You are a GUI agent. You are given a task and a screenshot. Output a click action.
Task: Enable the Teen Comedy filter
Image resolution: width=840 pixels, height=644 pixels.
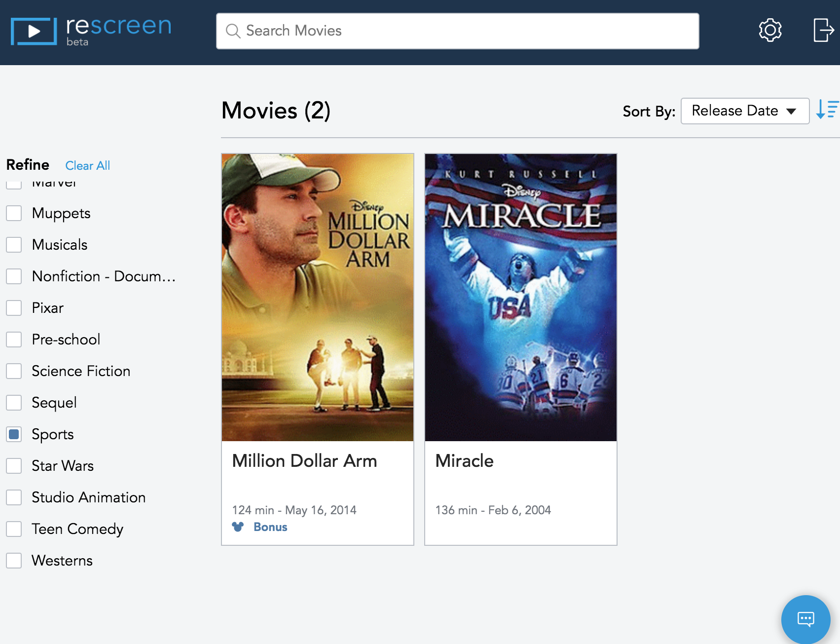tap(14, 529)
